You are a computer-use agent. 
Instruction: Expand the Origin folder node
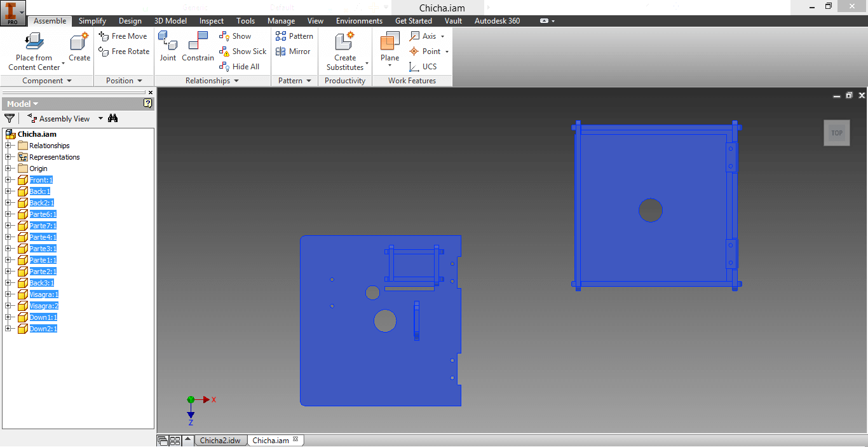tap(8, 168)
